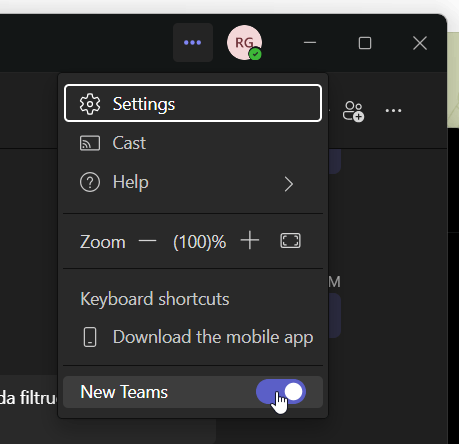The height and width of the screenshot is (444, 459).
Task: Switch zoom to full screen mode icon
Action: (x=290, y=241)
